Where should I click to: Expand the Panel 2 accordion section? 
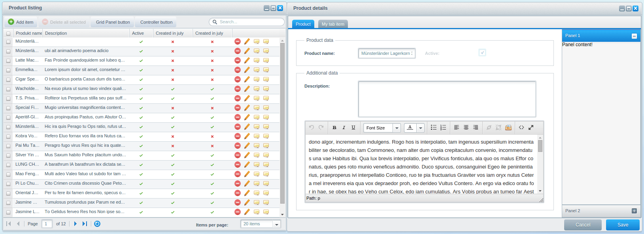[634, 211]
